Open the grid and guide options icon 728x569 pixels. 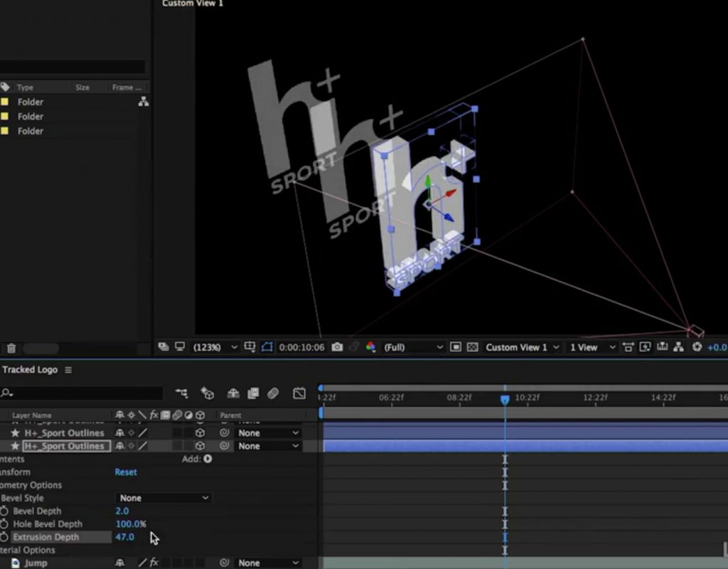(250, 347)
